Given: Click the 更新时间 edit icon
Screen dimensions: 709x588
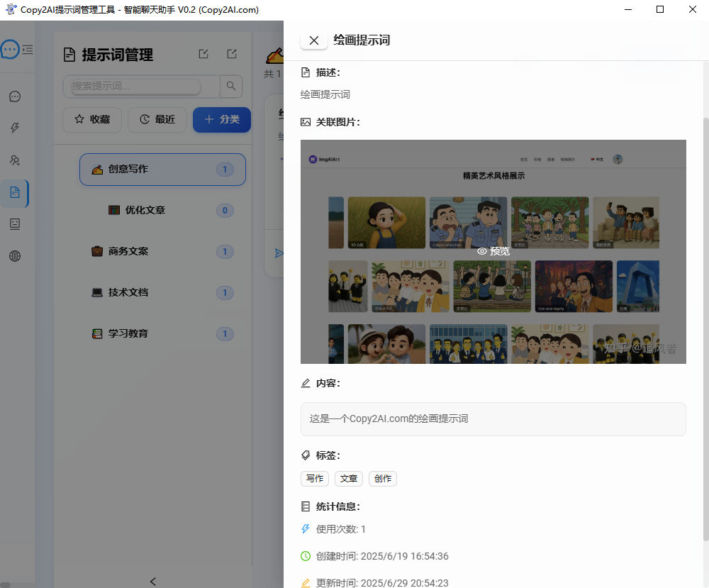Looking at the screenshot, I should (306, 583).
